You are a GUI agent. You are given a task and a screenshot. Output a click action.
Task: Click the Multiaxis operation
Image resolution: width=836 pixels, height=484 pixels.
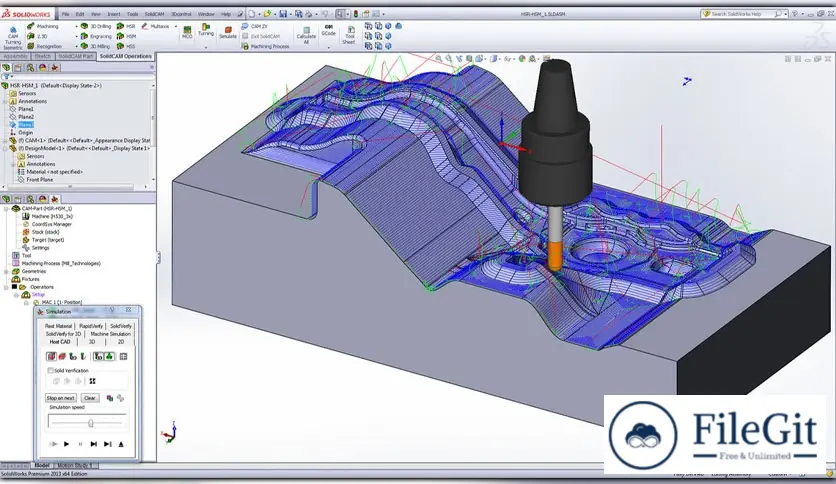pyautogui.click(x=155, y=26)
